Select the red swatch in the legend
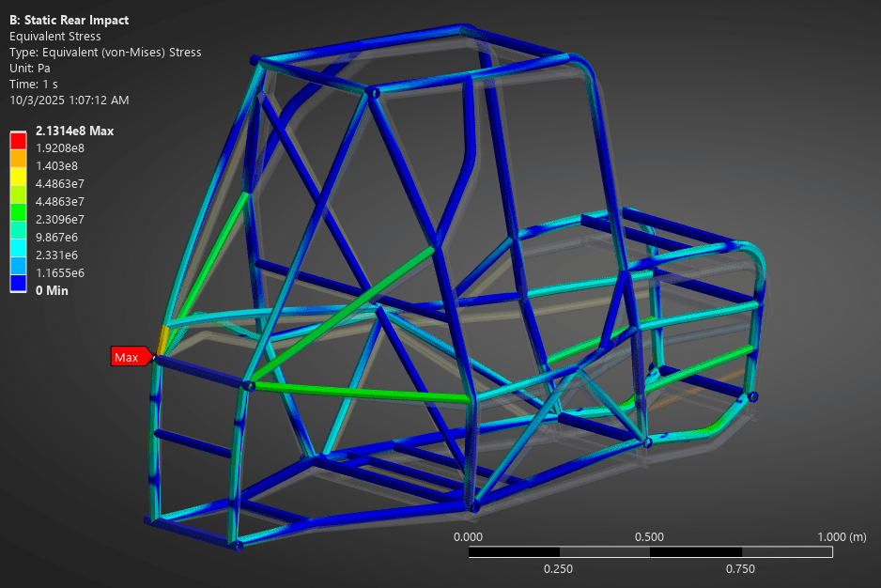 [18, 140]
